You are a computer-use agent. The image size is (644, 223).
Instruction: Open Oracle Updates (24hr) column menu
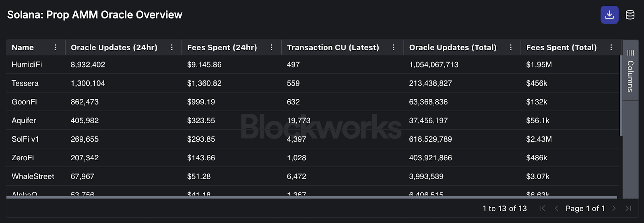click(172, 47)
